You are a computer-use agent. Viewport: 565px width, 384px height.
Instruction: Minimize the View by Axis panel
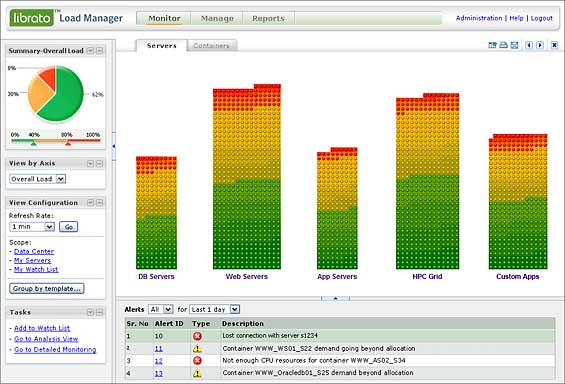coord(99,164)
